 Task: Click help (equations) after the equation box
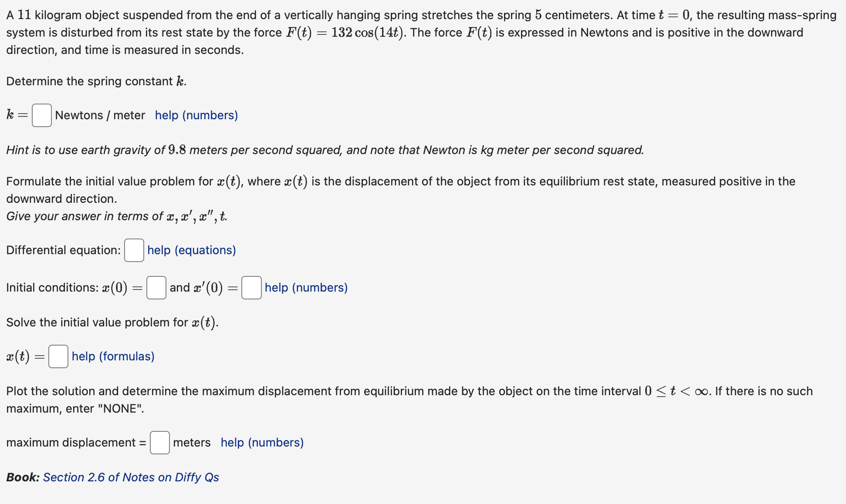[x=191, y=250]
